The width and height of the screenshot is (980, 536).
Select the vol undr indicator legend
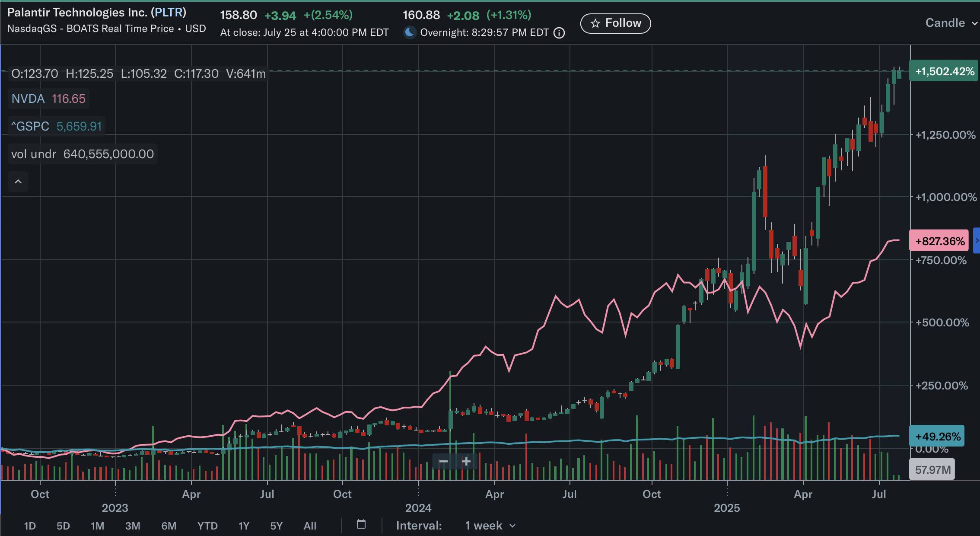(83, 154)
